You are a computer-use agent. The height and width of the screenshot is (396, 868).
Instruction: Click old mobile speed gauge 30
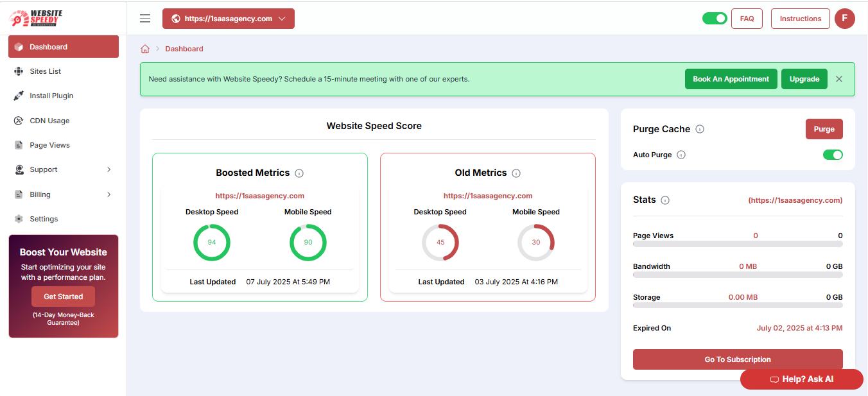click(x=536, y=243)
